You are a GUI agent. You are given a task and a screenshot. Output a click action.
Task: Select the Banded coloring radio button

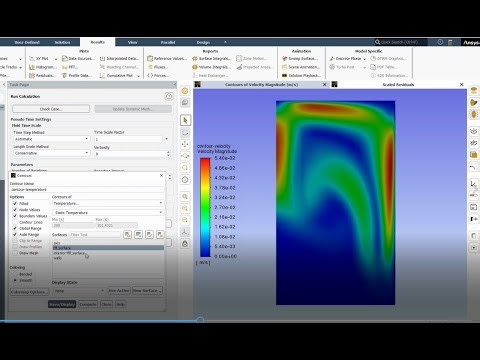pyautogui.click(x=15, y=274)
